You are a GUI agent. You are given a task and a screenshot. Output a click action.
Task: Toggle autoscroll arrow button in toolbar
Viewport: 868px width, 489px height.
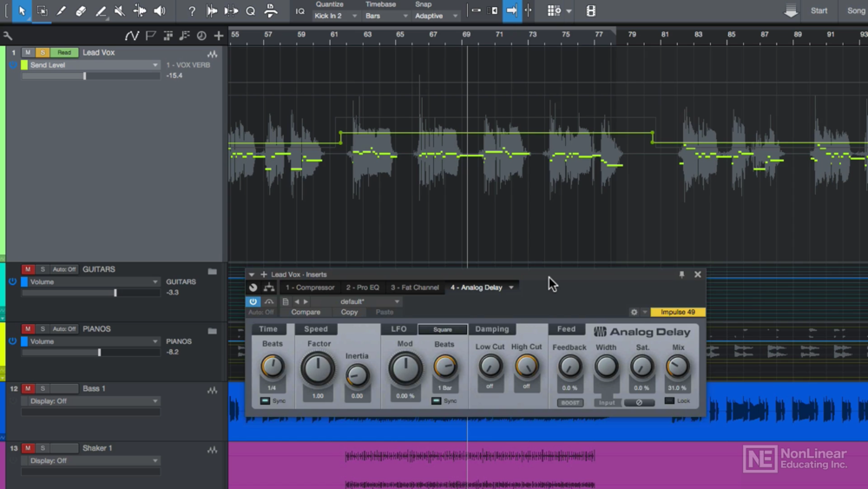512,10
